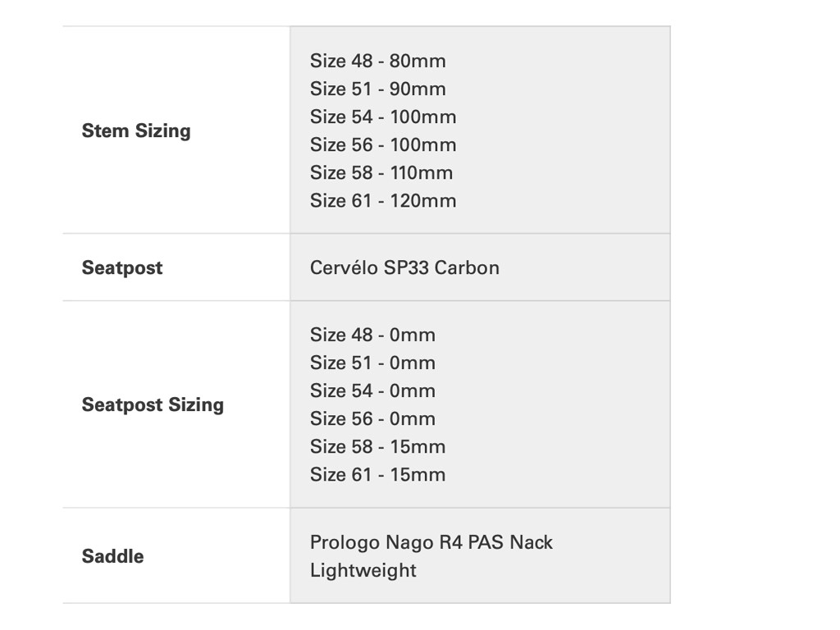Click the Size 58 - 15mm seatpost entry
This screenshot has height=630, width=840.
[377, 447]
